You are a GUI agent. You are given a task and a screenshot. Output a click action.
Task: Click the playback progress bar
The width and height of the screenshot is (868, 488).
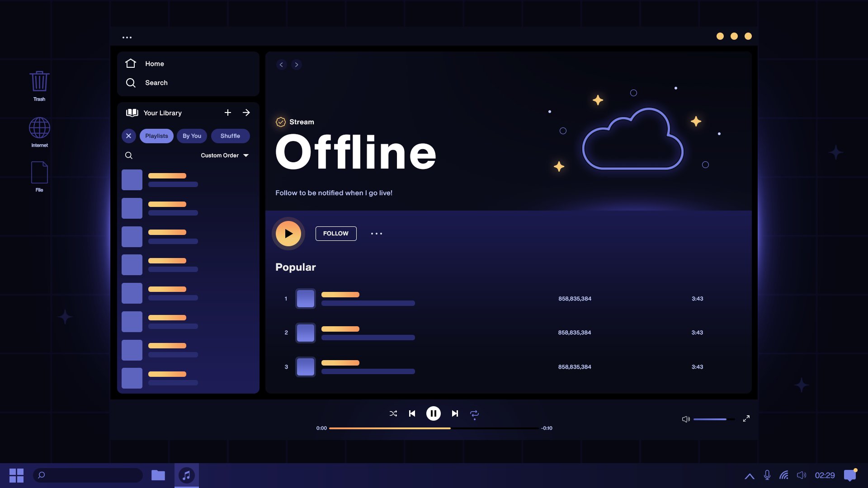(434, 428)
